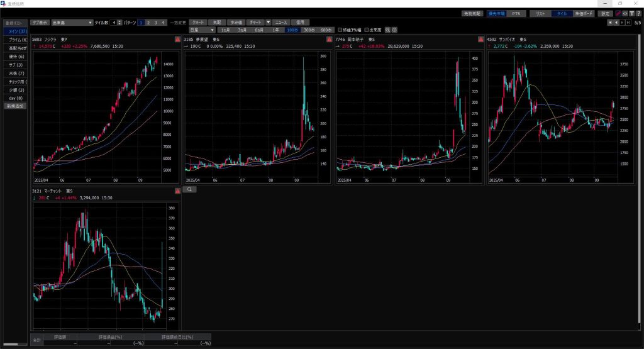Select the プライム watchlist tab
This screenshot has width=644, height=349.
[14, 40]
